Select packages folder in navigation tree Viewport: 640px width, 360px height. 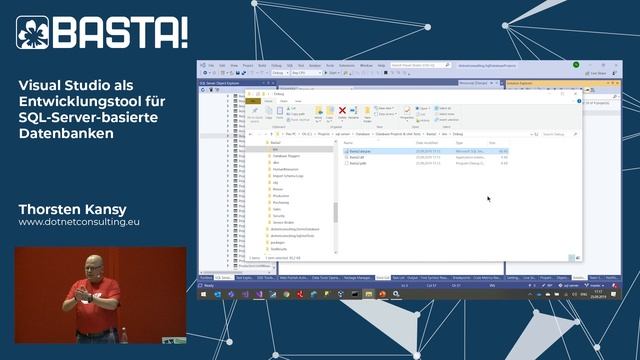(x=277, y=242)
